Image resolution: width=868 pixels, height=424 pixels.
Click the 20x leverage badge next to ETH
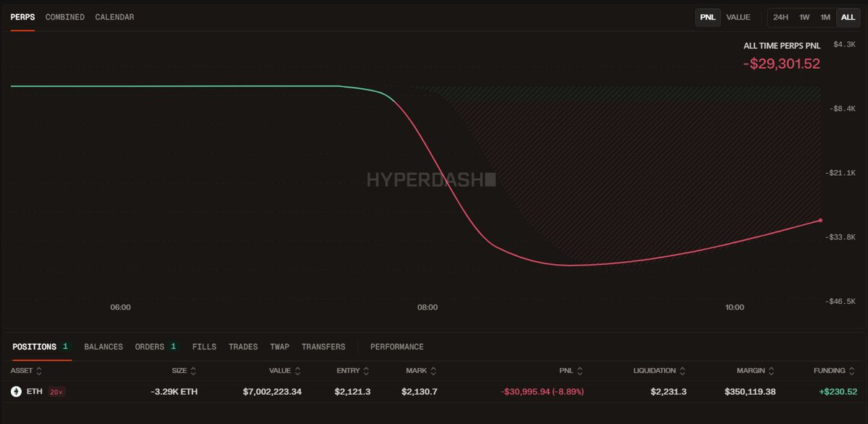click(56, 391)
